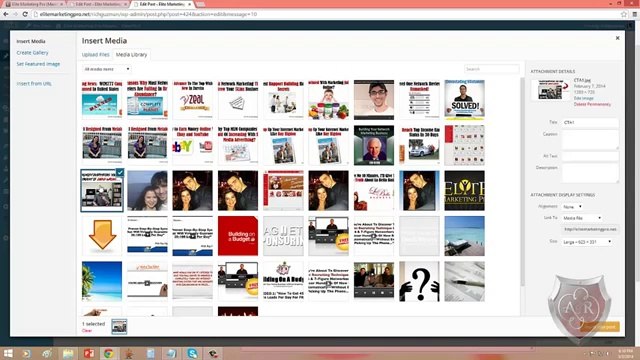640x360 pixels.
Task: Click the link URL field under Link To
Action: coord(590,229)
